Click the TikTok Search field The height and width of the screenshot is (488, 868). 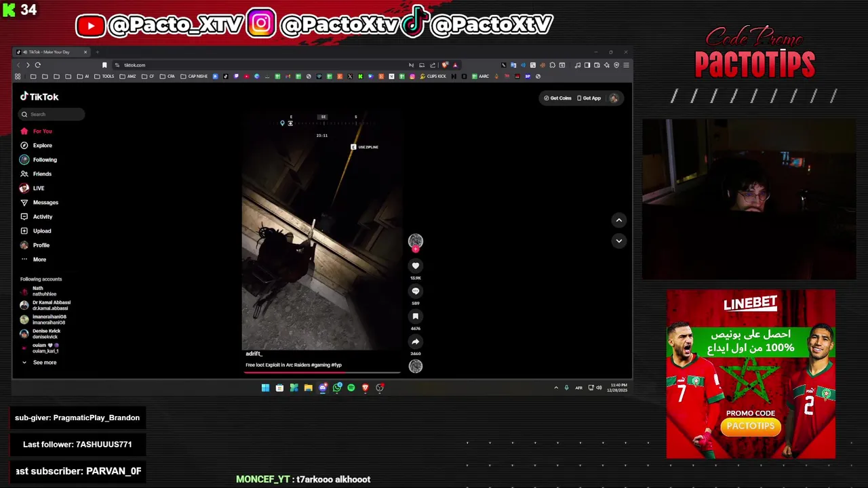coord(52,114)
